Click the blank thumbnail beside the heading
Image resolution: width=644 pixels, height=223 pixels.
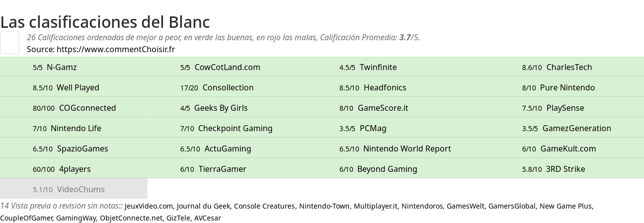[9, 42]
